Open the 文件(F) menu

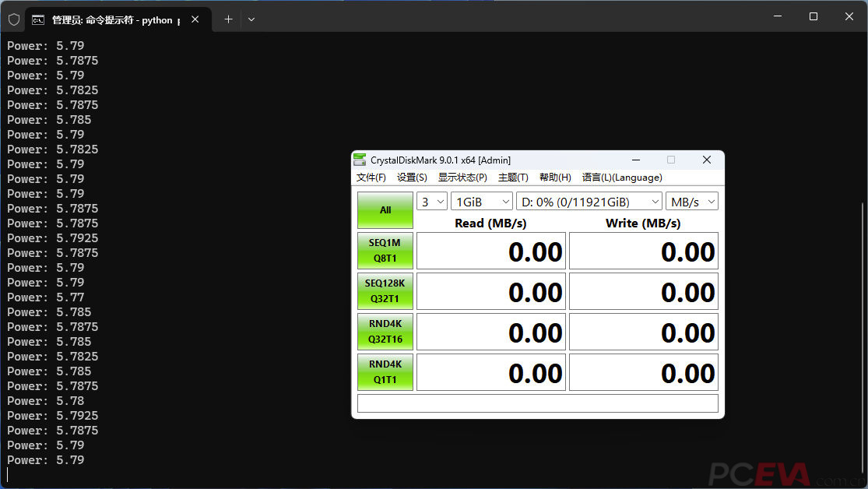click(x=371, y=178)
